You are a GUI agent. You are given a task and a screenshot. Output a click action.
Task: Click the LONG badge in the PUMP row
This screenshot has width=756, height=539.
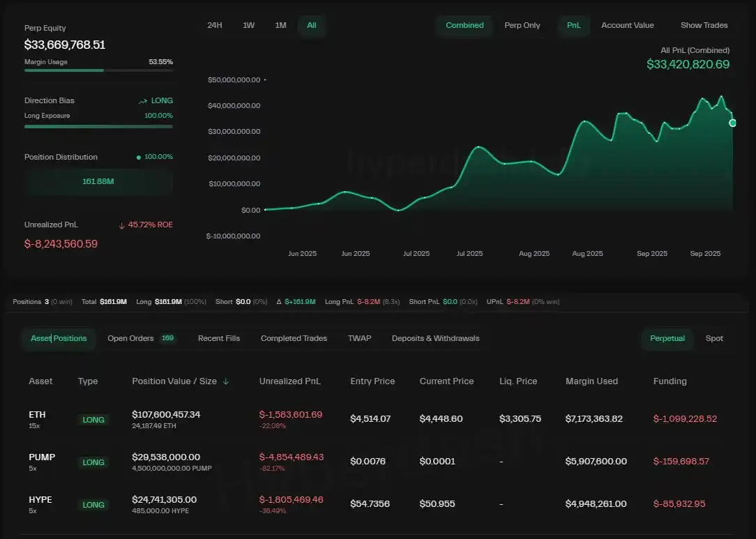pyautogui.click(x=93, y=462)
